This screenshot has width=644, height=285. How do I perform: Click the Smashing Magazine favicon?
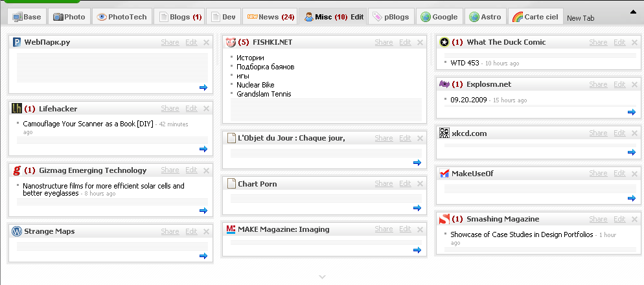coord(444,220)
